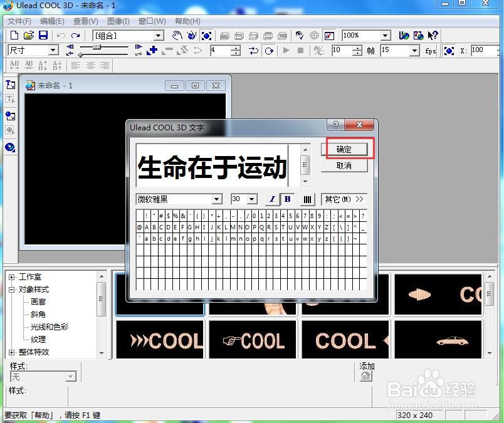Click the timeline frame slider handle
The height and width of the screenshot is (423, 504).
coord(97,47)
